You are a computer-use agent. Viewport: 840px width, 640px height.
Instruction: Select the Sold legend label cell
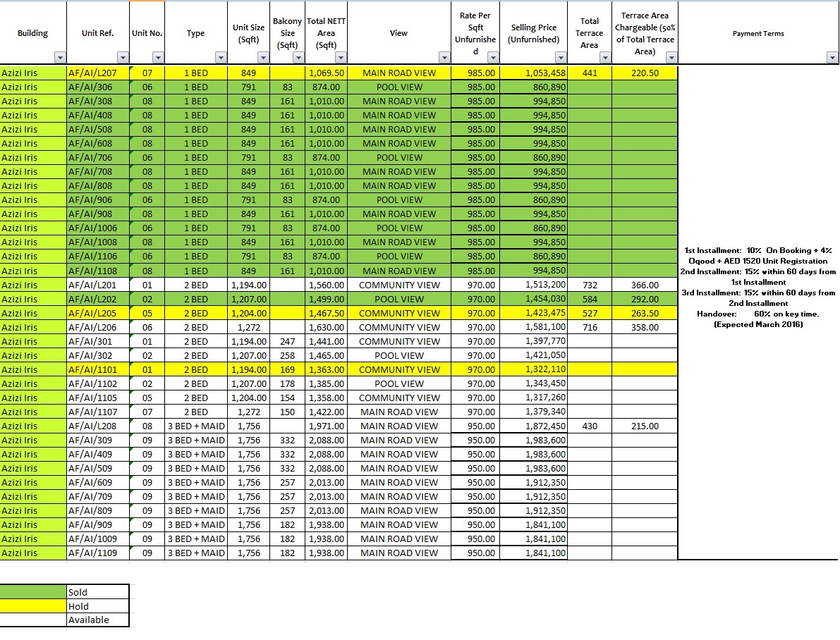pos(98,592)
